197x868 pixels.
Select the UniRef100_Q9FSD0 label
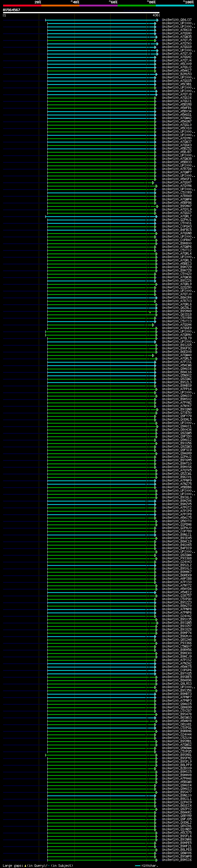pos(177,437)
